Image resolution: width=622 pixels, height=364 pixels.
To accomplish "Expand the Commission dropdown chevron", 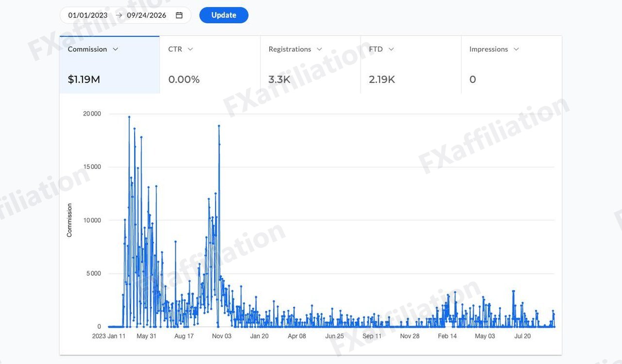I will pyautogui.click(x=115, y=49).
